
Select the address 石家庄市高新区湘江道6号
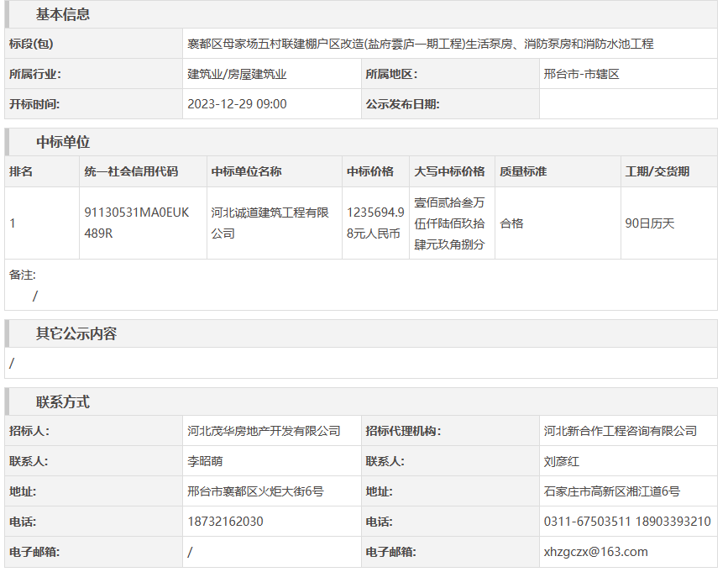click(612, 491)
